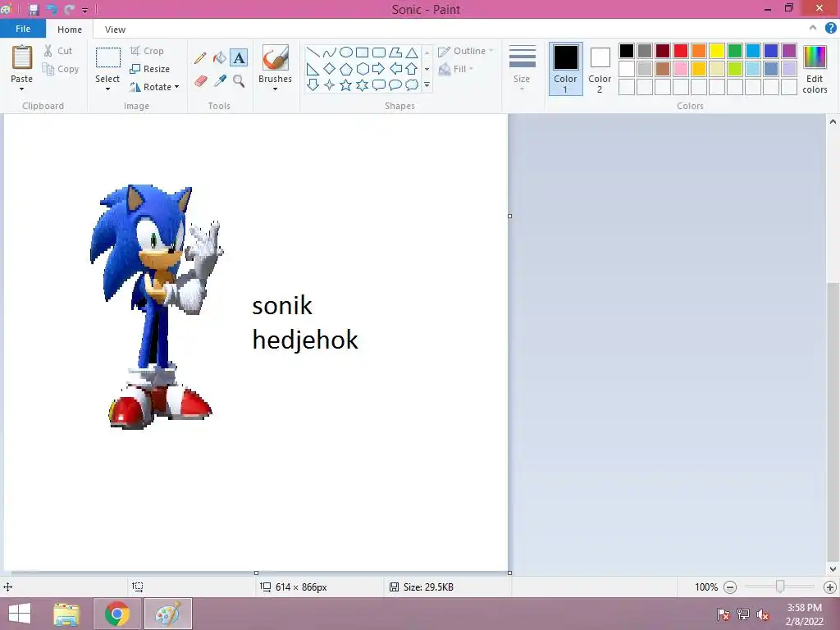Image resolution: width=840 pixels, height=630 pixels.
Task: Click the Undo arrow in title bar
Action: click(x=52, y=9)
